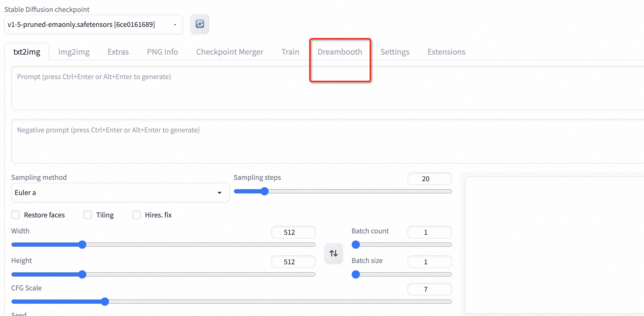Click the Batch count slider handle
Viewport: 644px width, 316px height.
tap(356, 245)
